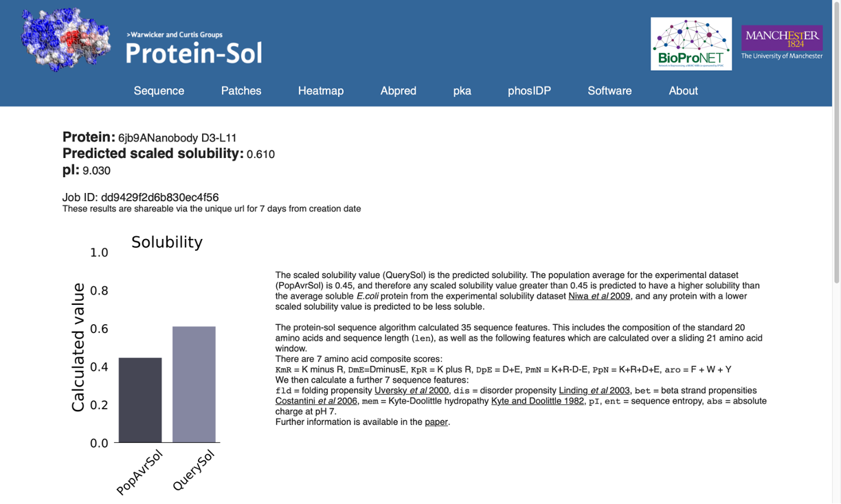Open the Sequence navigation menu item

[x=159, y=90]
